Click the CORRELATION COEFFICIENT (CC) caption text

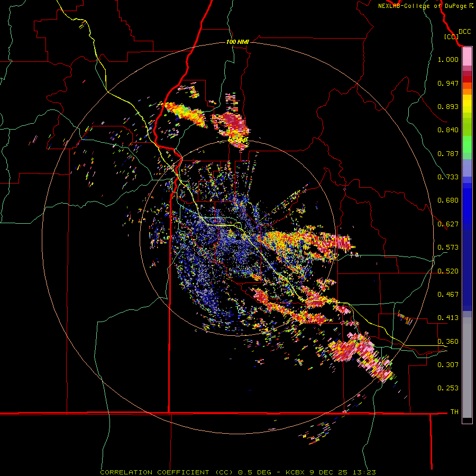tap(167, 472)
